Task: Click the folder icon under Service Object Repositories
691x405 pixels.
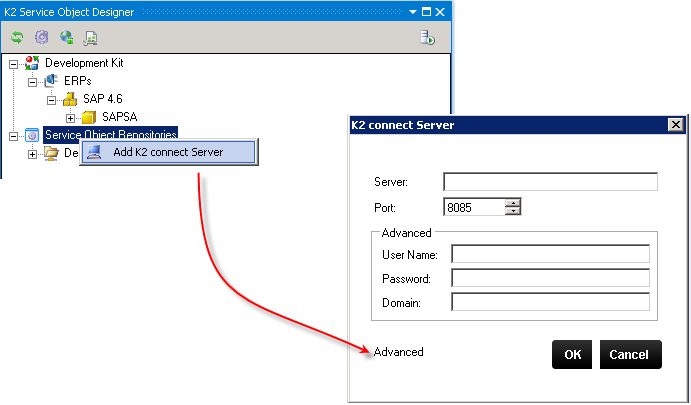Action: pyautogui.click(x=51, y=153)
